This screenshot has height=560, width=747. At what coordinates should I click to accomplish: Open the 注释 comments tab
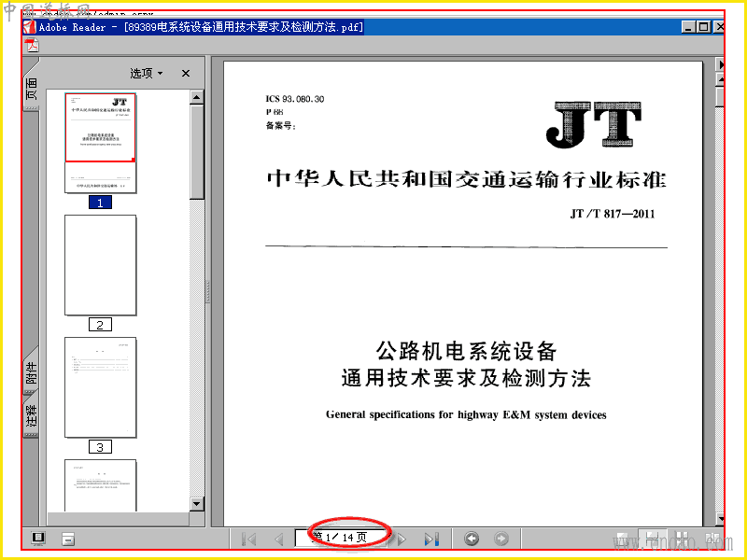click(x=31, y=415)
